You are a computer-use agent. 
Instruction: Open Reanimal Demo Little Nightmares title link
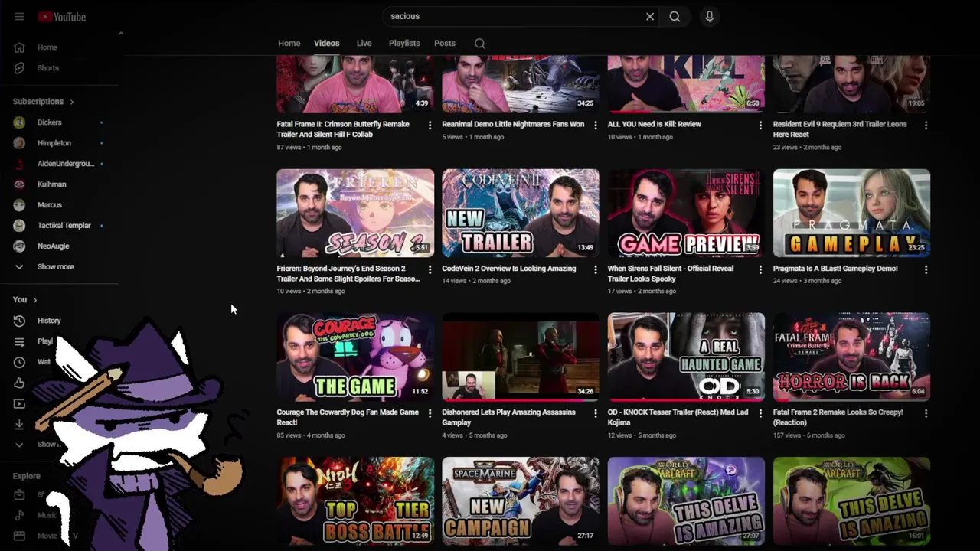click(x=513, y=124)
